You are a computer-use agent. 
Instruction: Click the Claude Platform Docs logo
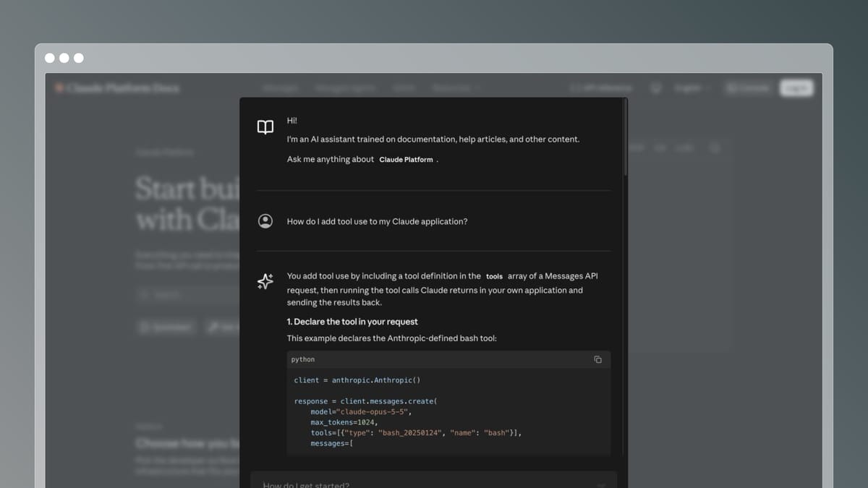(117, 88)
